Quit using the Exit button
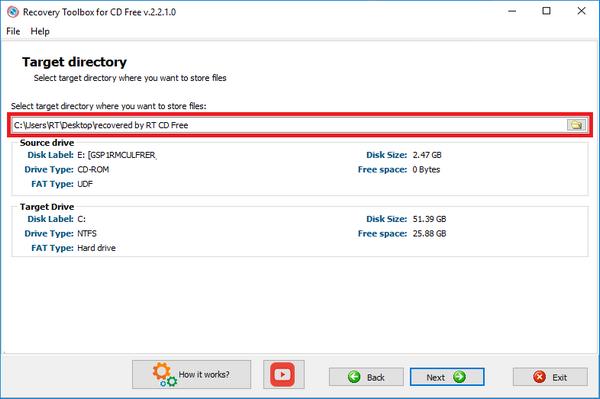Viewport: 600px width, 399px height. click(550, 377)
